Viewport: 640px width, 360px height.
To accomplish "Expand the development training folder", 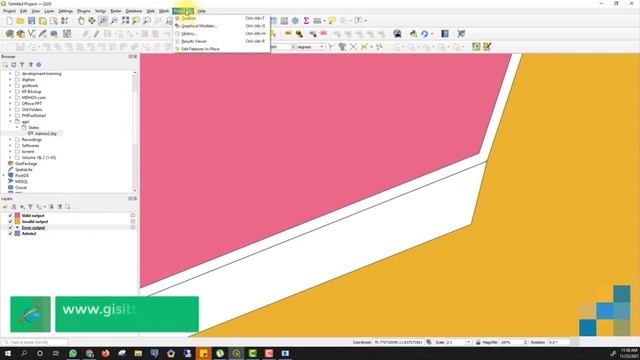I will tap(10, 74).
